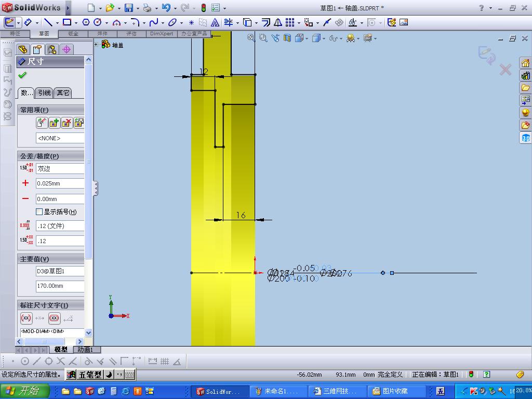Open the tolerance precision dropdown .12

click(60, 241)
